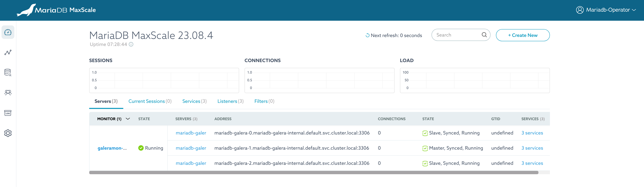Click 'Slave, Synced, Running' for galera-0
The width and height of the screenshot is (644, 187).
pos(454,133)
